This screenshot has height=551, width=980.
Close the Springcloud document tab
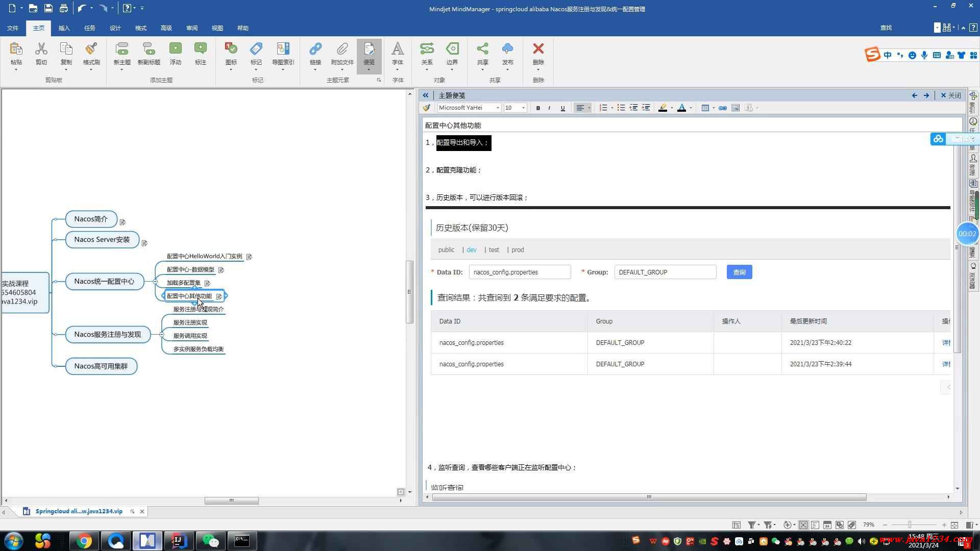pos(142,511)
